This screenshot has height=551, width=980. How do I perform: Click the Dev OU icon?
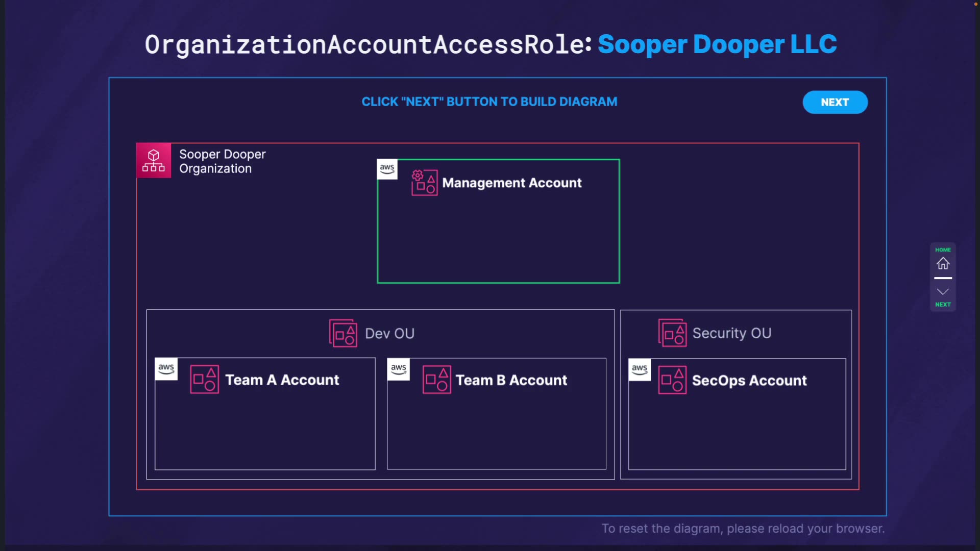pyautogui.click(x=343, y=333)
